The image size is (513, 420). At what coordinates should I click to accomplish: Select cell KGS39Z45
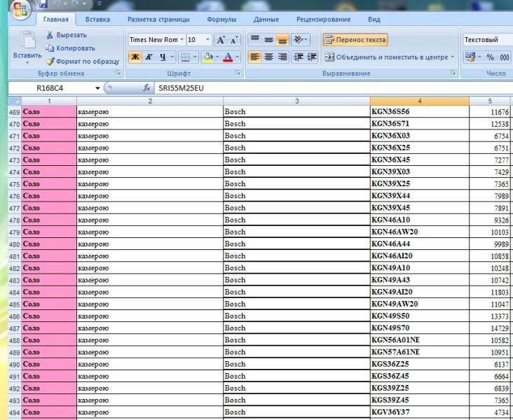pyautogui.click(x=419, y=400)
